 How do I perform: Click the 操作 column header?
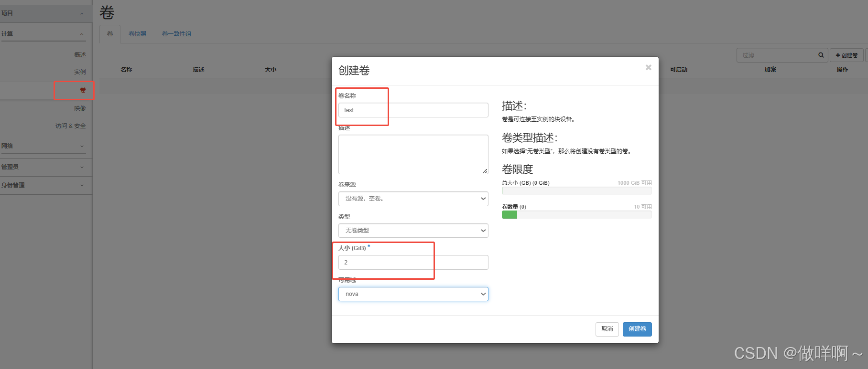pyautogui.click(x=842, y=70)
